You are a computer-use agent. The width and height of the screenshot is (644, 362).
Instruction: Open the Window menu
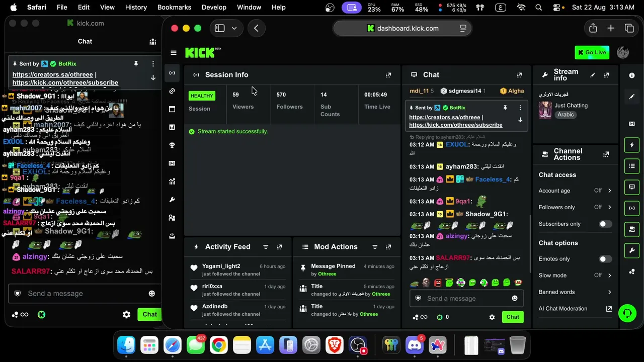[249, 8]
